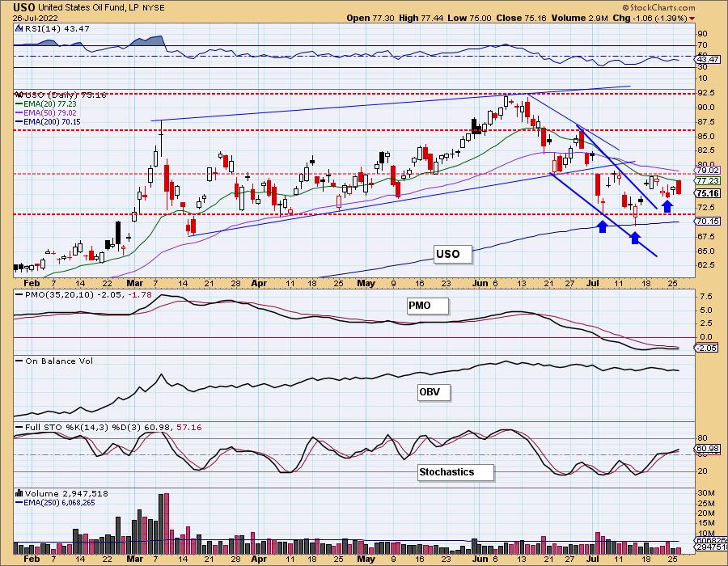Click the OBV annotation label box

click(434, 392)
